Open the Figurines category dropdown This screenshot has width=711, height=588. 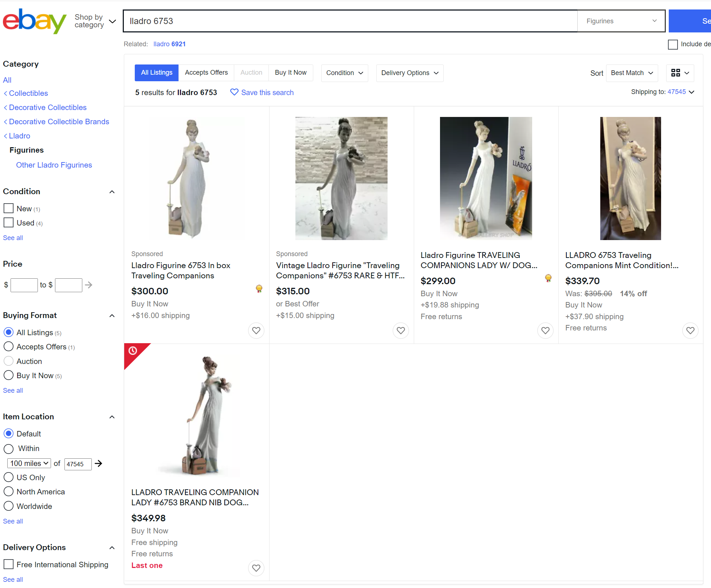point(621,21)
